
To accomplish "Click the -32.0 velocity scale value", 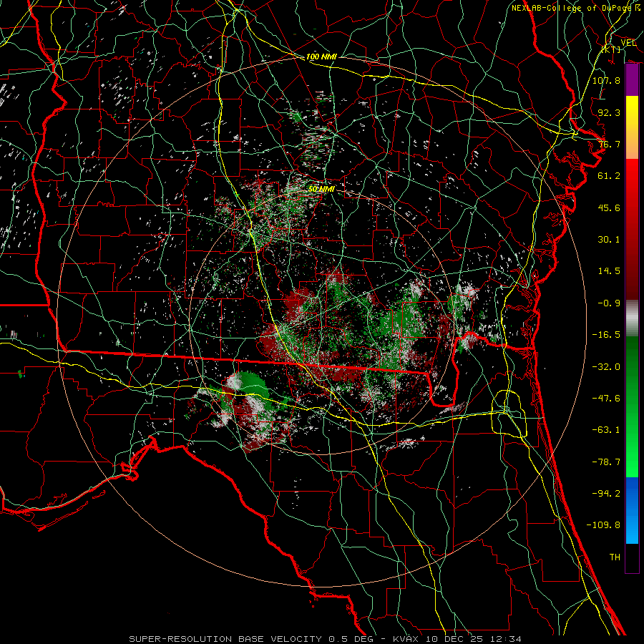I will 606,367.
